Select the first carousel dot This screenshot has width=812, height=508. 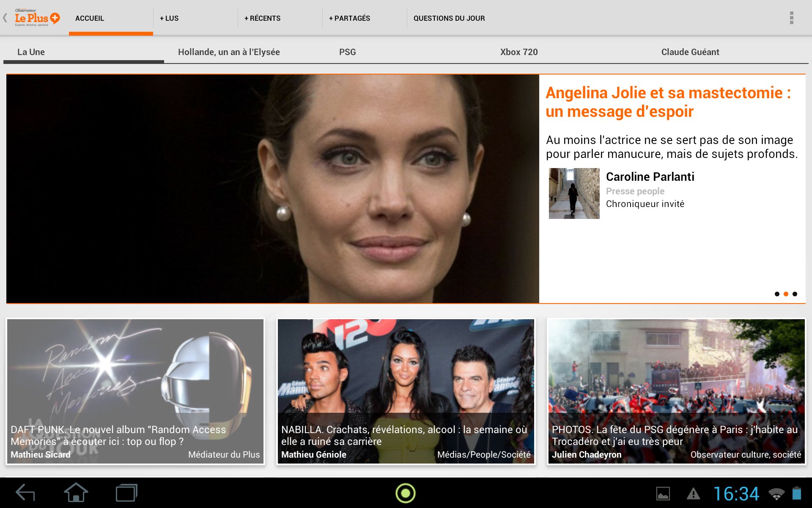(777, 294)
